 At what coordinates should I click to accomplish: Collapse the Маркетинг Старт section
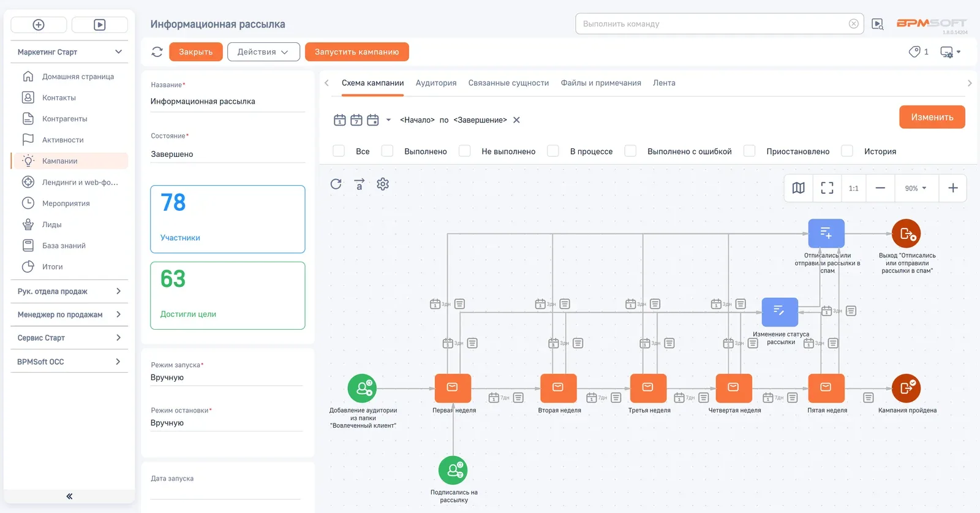point(69,52)
